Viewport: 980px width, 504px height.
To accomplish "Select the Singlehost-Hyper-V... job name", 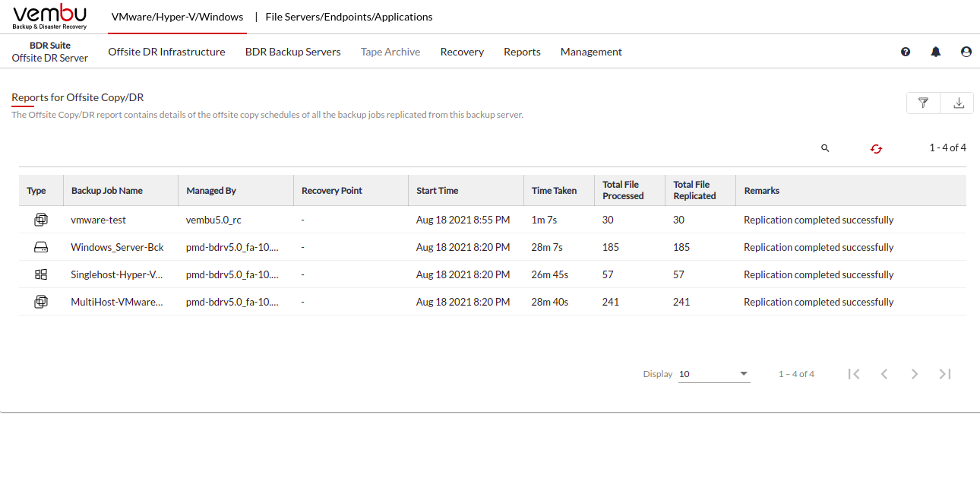I will point(116,274).
